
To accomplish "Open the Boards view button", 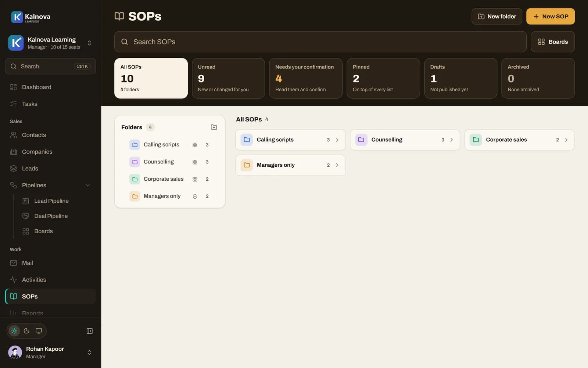I will click(x=553, y=42).
